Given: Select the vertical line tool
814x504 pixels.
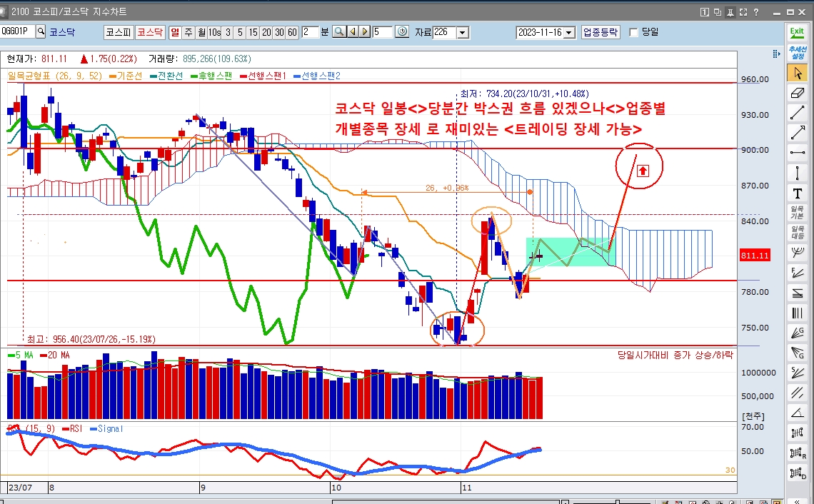Looking at the screenshot, I should pyautogui.click(x=797, y=172).
